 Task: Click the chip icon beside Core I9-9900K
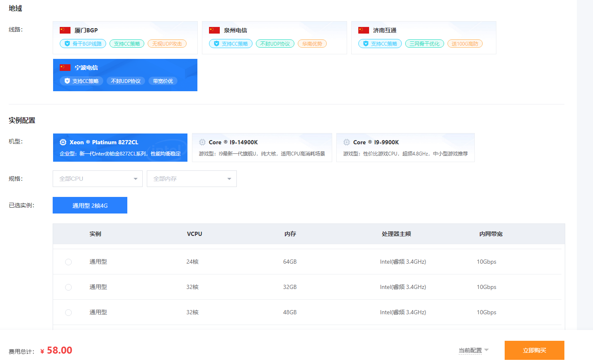coord(347,142)
